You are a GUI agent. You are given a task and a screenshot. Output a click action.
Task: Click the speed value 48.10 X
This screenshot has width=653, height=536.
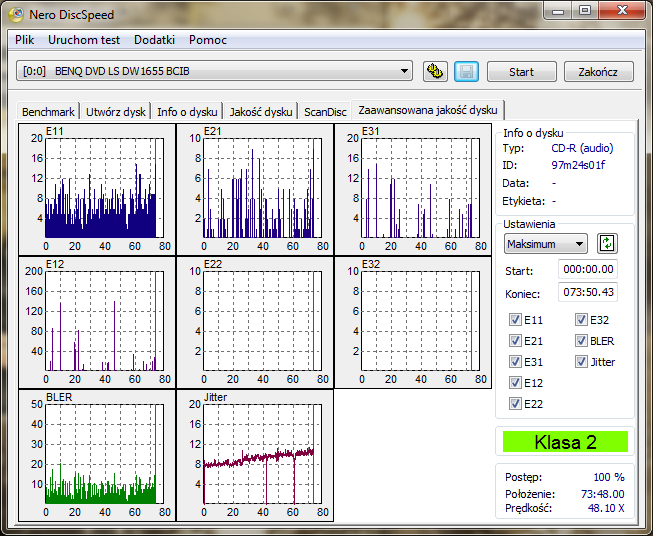click(x=606, y=508)
